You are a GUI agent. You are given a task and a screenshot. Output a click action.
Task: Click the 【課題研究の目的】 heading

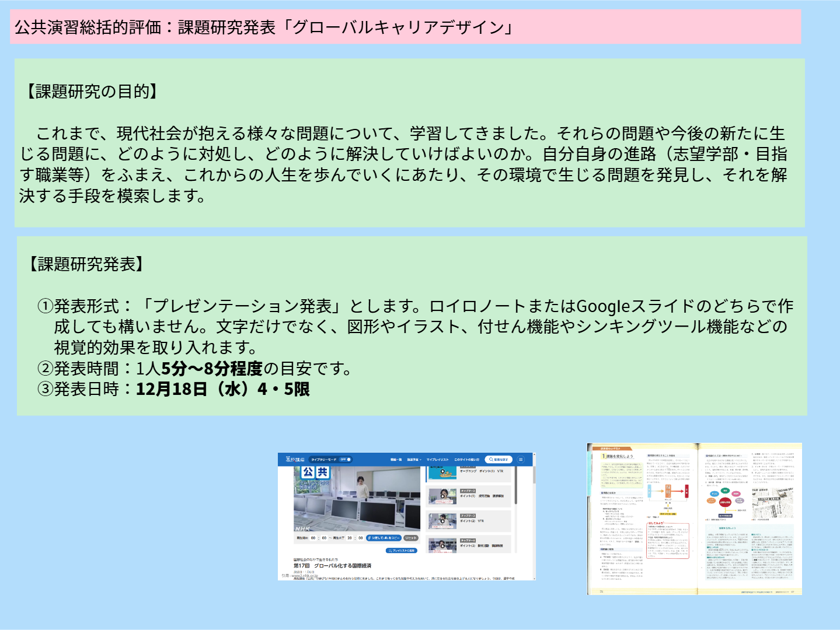point(90,92)
